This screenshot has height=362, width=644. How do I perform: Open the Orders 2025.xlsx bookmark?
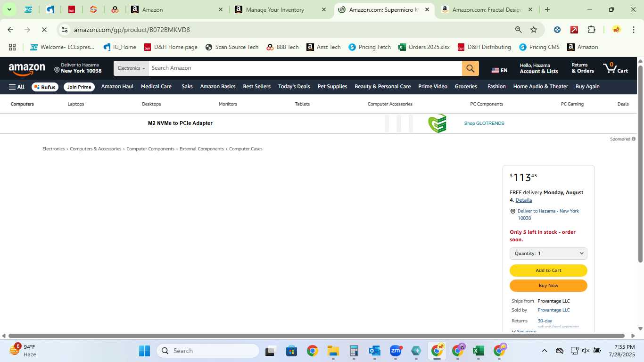pos(424,47)
